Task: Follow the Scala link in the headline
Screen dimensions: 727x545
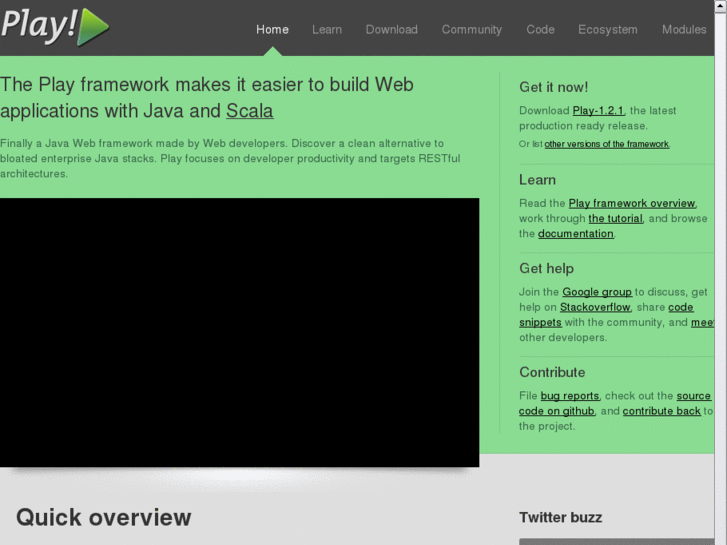Action: click(249, 111)
